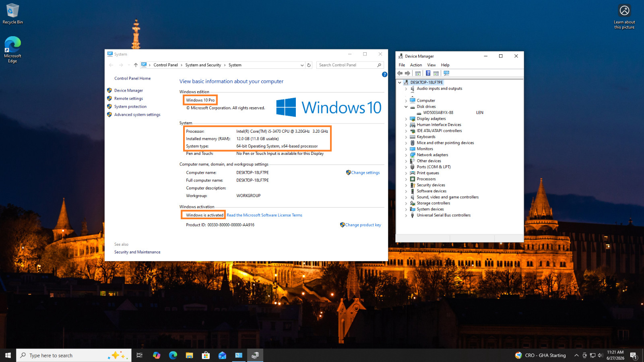Image resolution: width=644 pixels, height=362 pixels.
Task: Read the Microsoft Software License Terms
Action: (264, 215)
